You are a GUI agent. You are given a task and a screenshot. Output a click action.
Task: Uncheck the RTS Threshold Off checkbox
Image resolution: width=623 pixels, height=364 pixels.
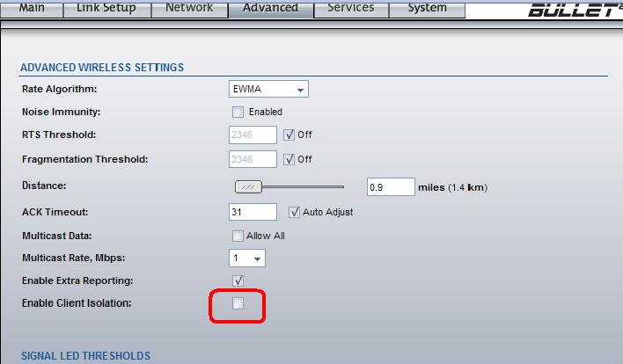pyautogui.click(x=289, y=135)
